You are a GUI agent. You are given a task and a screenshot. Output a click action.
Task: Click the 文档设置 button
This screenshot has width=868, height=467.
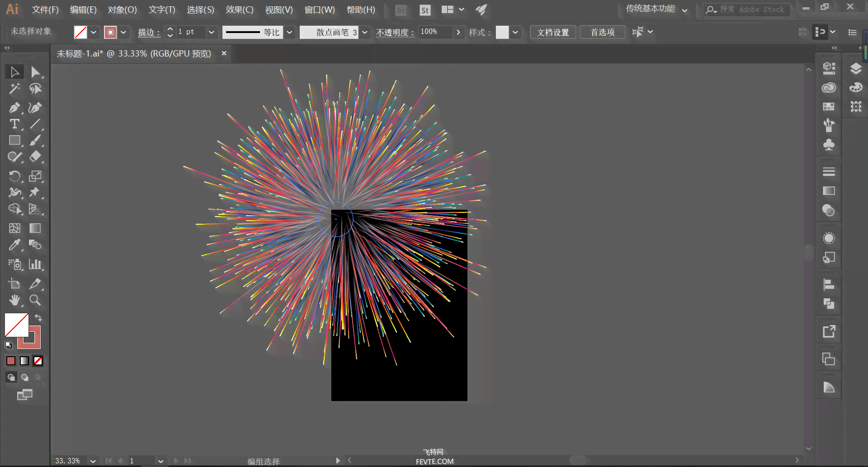(x=553, y=33)
